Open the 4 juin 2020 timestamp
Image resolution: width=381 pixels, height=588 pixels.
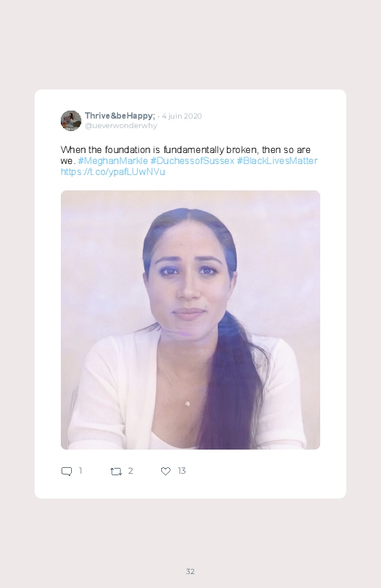pyautogui.click(x=182, y=116)
